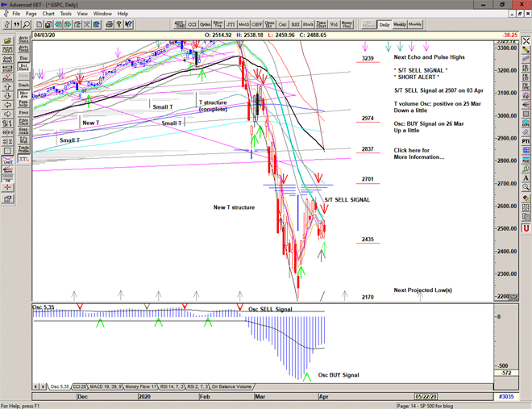
Task: Click 'Click here for More Information' text
Action: [418, 154]
